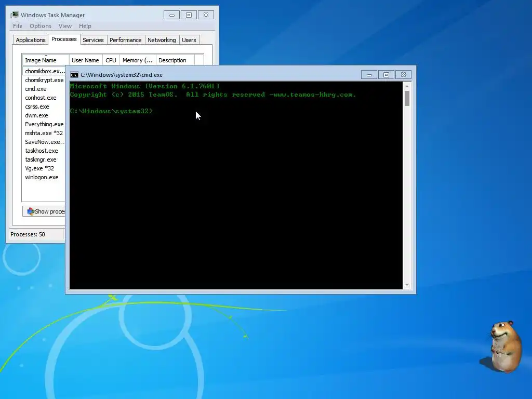The height and width of the screenshot is (399, 532).
Task: Open the Options menu in Task Manager
Action: [41, 26]
